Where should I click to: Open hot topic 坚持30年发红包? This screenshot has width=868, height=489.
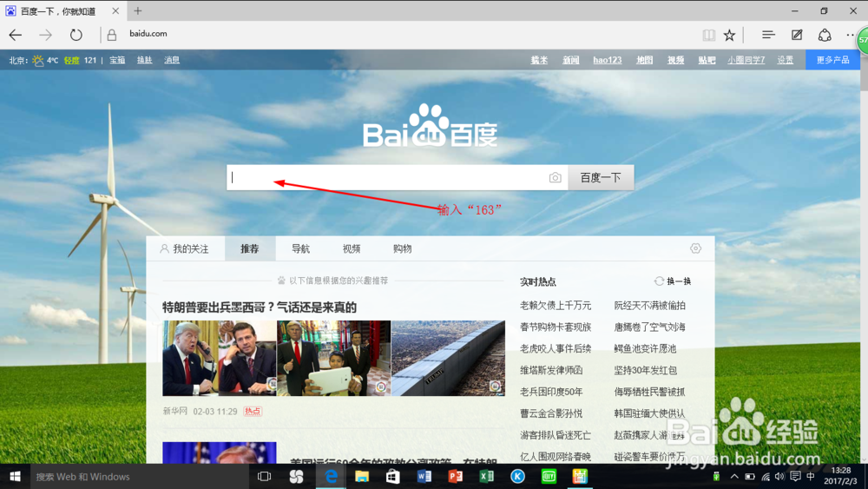[645, 370]
